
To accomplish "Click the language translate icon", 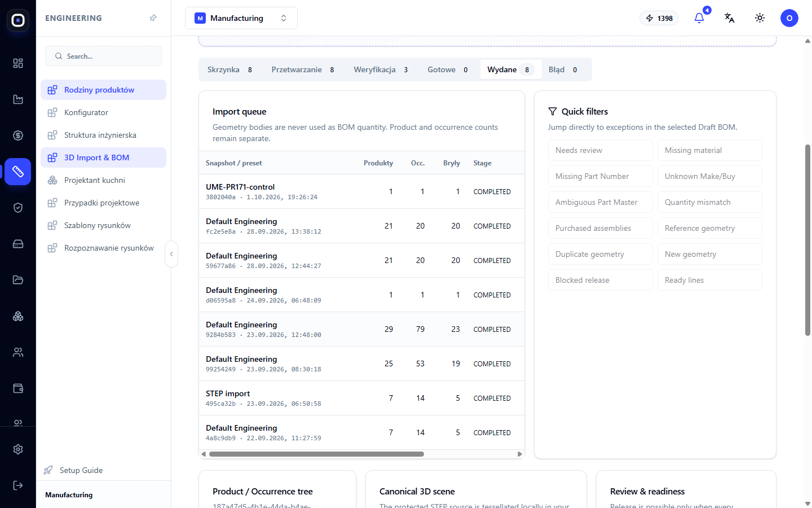I will click(730, 18).
